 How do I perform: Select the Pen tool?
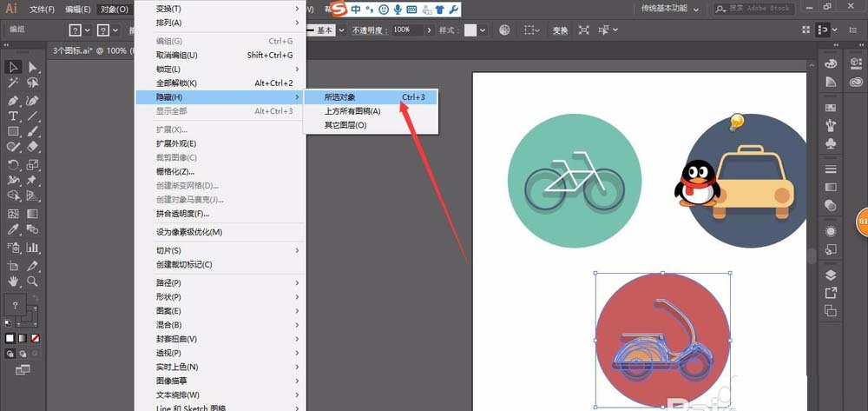[14, 100]
